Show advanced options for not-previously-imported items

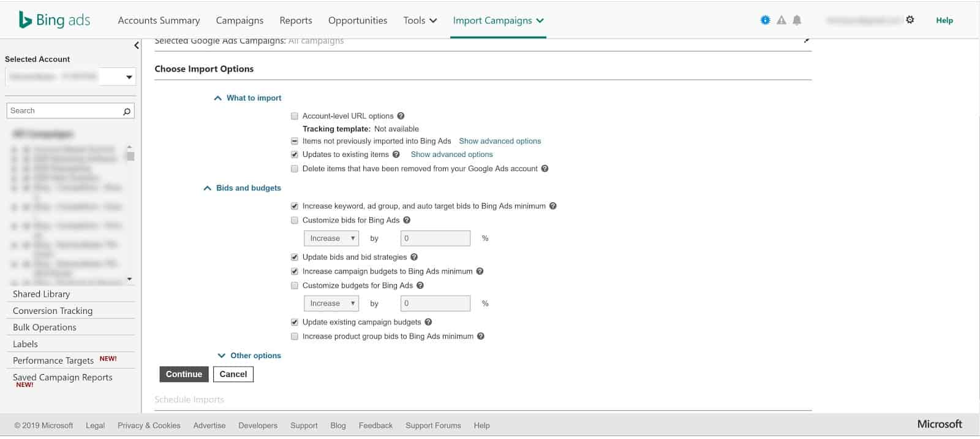(500, 141)
